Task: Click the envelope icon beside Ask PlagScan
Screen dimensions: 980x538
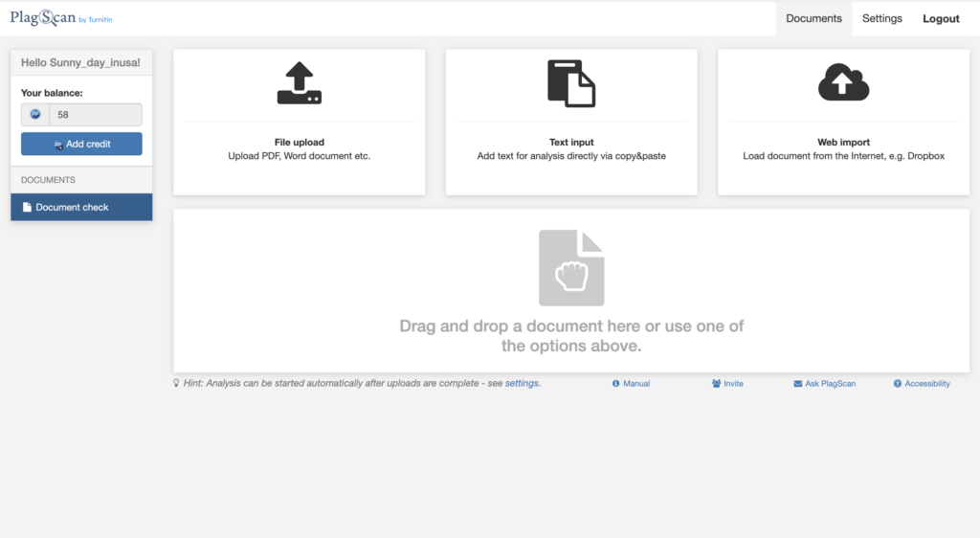Action: [x=797, y=384]
